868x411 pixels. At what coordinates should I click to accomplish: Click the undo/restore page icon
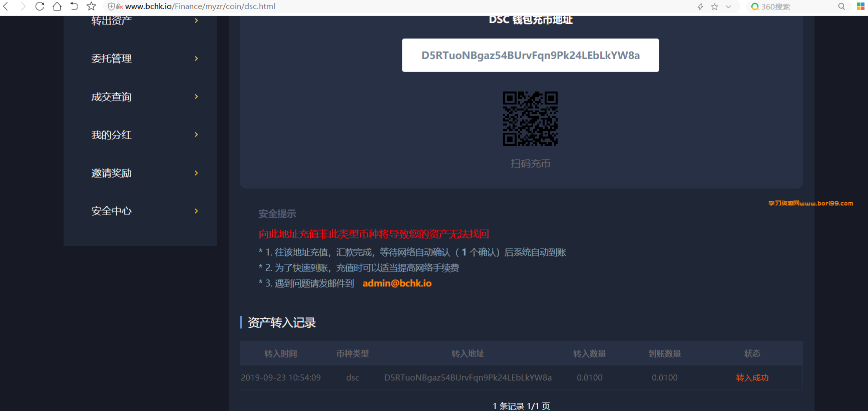pyautogui.click(x=74, y=6)
